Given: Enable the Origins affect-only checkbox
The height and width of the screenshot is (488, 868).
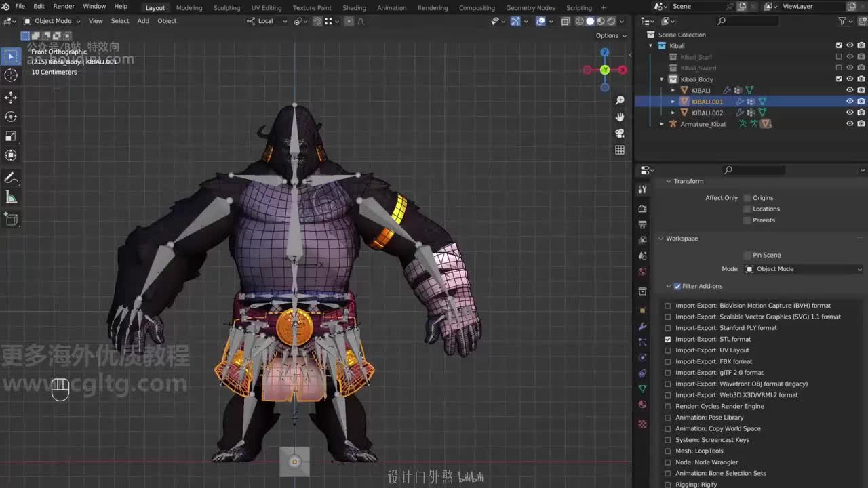Looking at the screenshot, I should click(747, 198).
